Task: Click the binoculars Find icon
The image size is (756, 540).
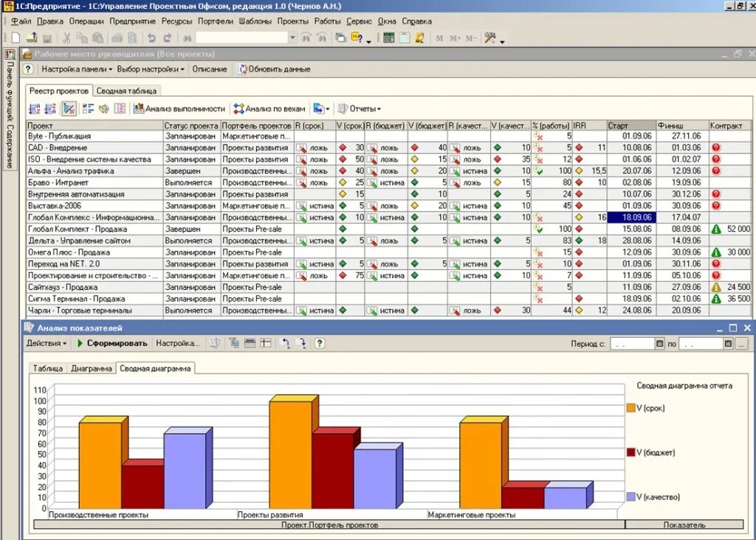Action: click(x=188, y=38)
